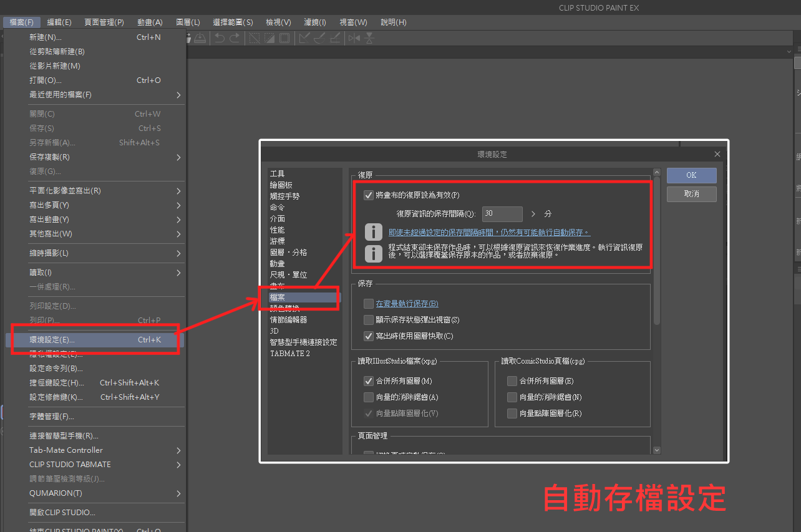
Task: Enable the 在背景執行保存 checkbox
Action: [369, 304]
